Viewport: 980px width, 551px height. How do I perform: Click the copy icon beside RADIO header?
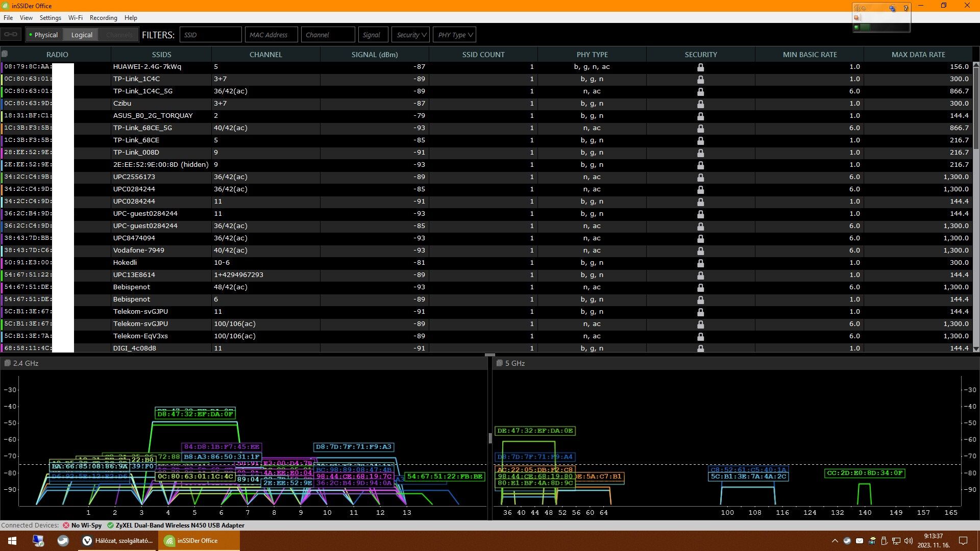point(5,54)
